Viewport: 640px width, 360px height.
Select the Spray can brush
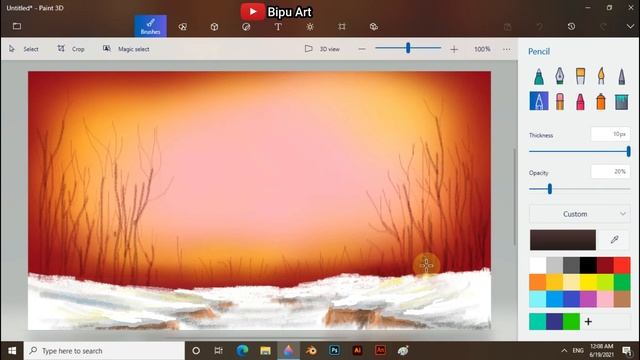click(601, 101)
